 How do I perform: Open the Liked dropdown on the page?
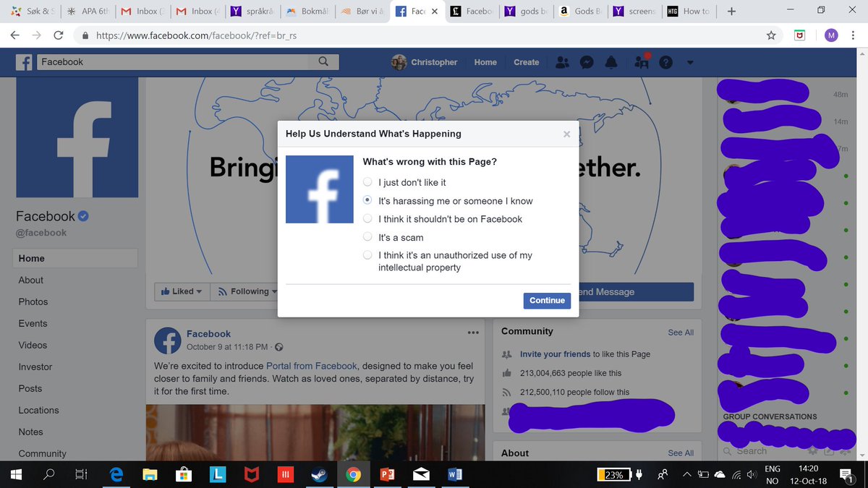pos(182,291)
